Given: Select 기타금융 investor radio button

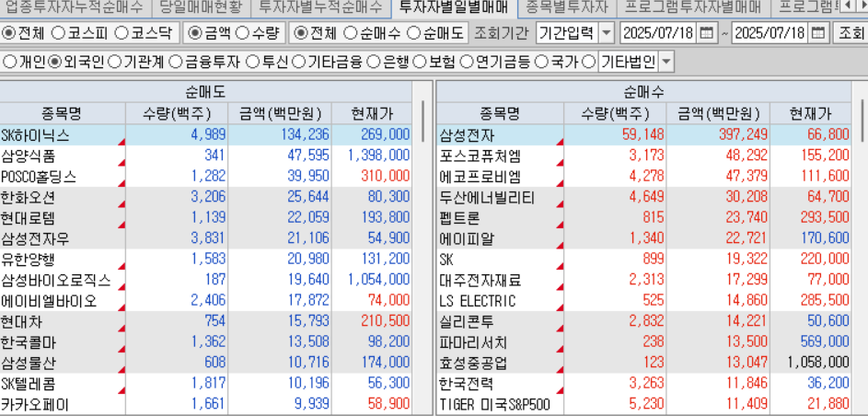Looking at the screenshot, I should [298, 62].
